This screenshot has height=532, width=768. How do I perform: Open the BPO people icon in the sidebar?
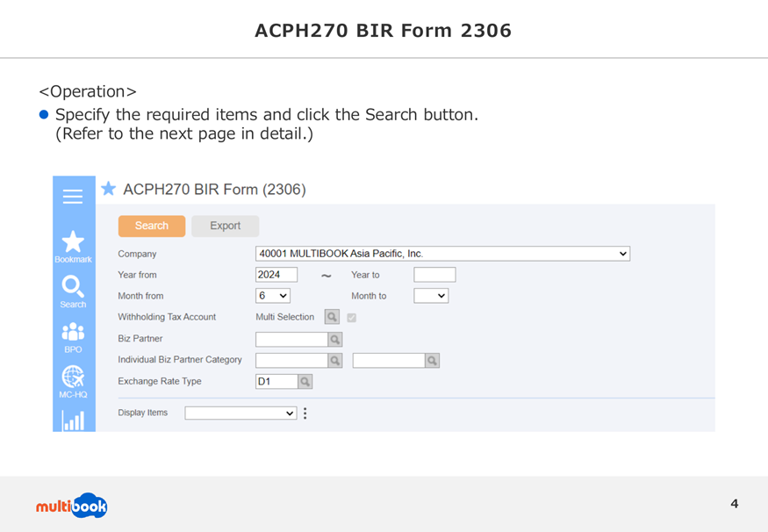73,337
